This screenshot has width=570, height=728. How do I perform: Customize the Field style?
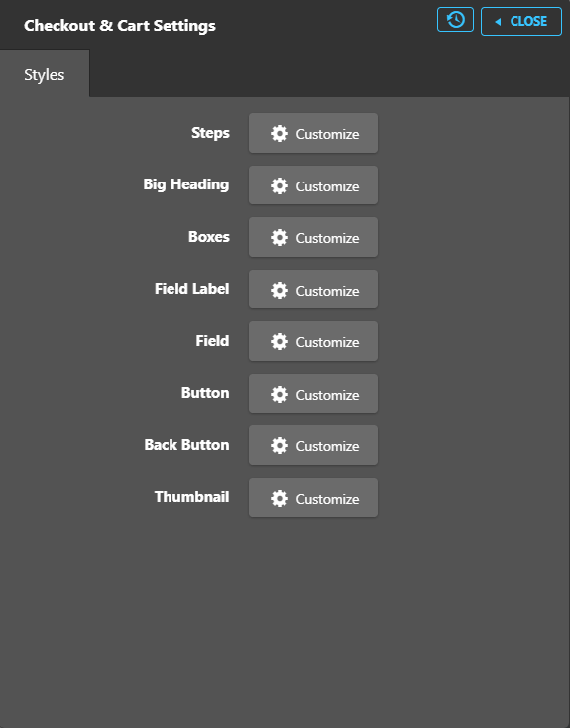[313, 341]
